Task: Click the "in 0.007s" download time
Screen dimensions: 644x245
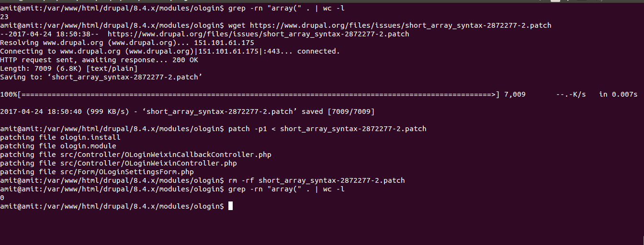Action: (618, 94)
